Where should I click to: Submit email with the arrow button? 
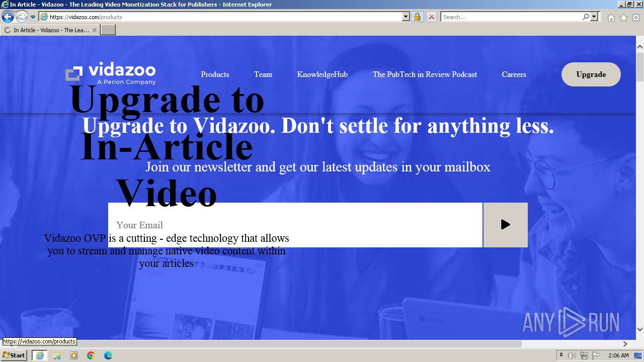[x=506, y=225]
